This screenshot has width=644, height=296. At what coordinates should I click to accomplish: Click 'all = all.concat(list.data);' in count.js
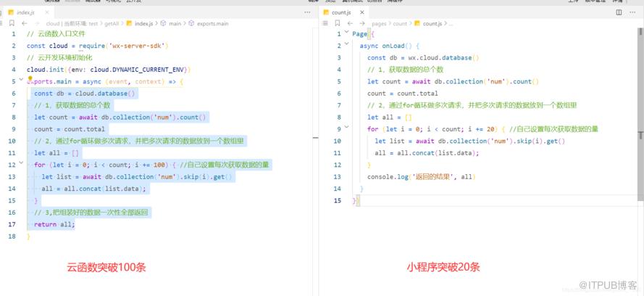pyautogui.click(x=427, y=153)
